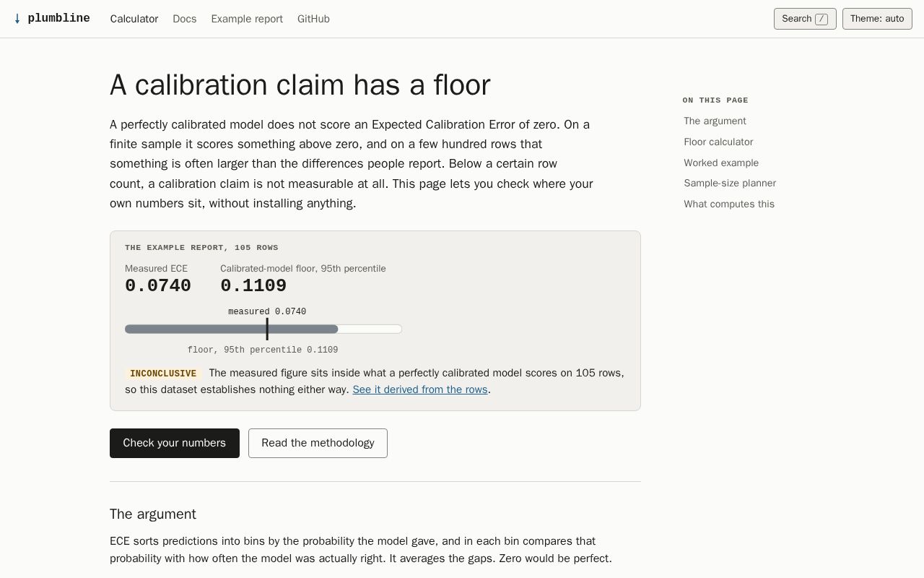Click the Check your numbers button
This screenshot has width=924, height=578.
click(x=175, y=443)
